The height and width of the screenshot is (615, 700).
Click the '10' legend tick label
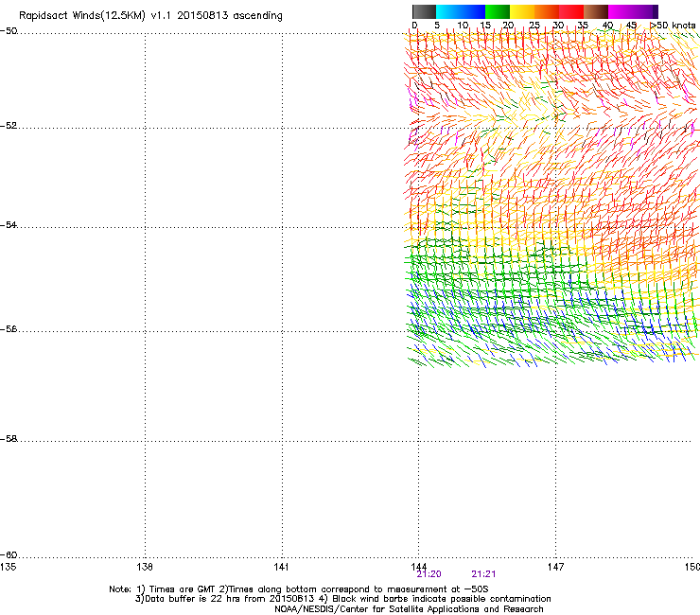click(463, 26)
